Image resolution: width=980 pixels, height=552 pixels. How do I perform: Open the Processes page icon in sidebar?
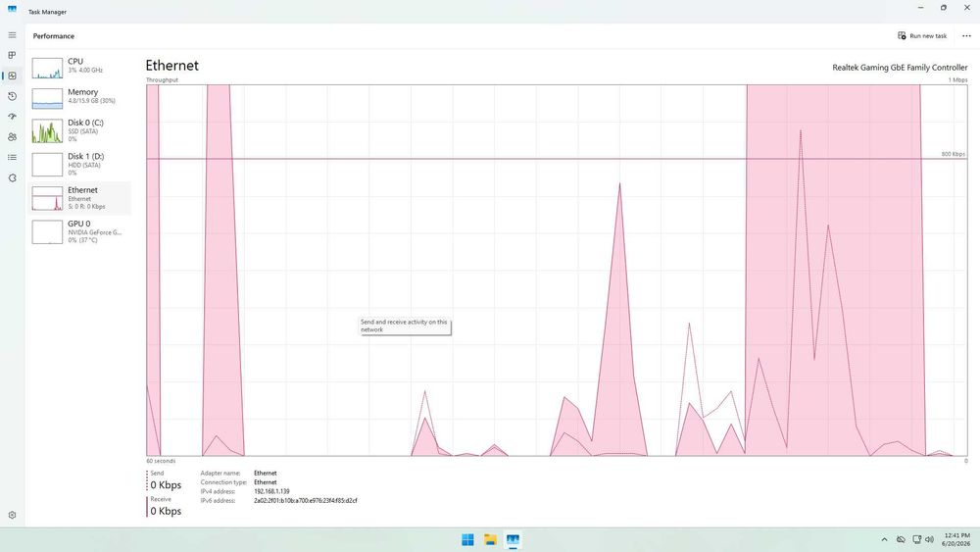pyautogui.click(x=12, y=55)
